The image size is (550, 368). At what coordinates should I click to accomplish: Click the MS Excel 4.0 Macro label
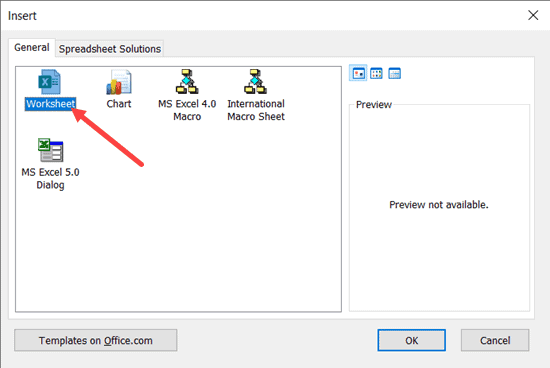(187, 110)
